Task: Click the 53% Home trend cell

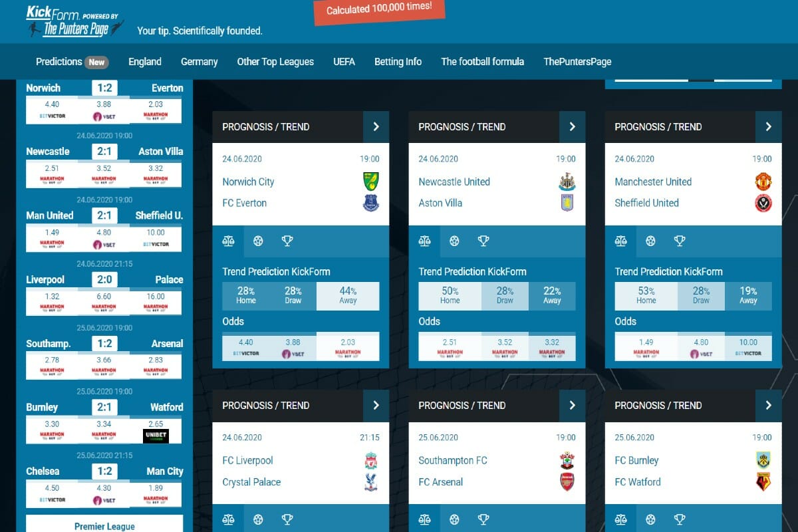Action: pos(646,296)
